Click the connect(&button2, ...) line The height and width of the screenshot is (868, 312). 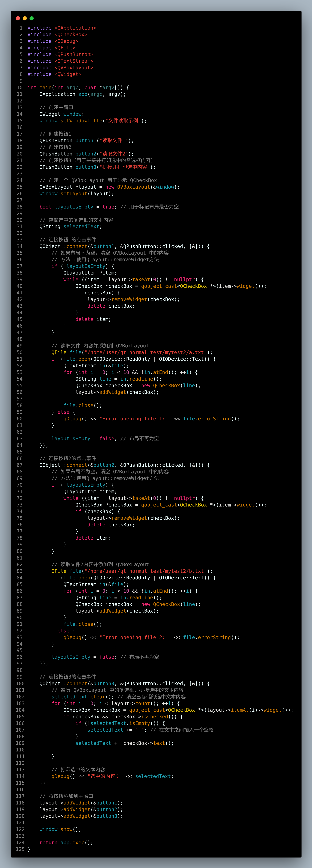tap(125, 465)
